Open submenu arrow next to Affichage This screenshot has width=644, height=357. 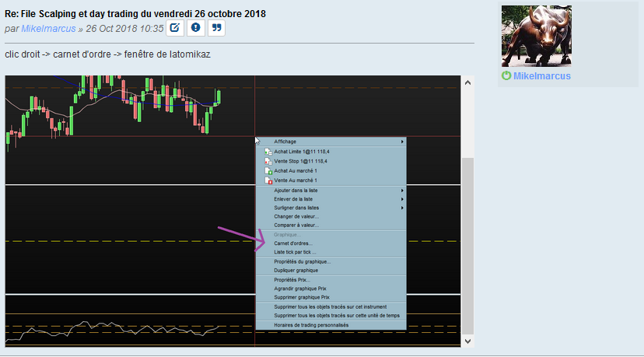(x=402, y=142)
